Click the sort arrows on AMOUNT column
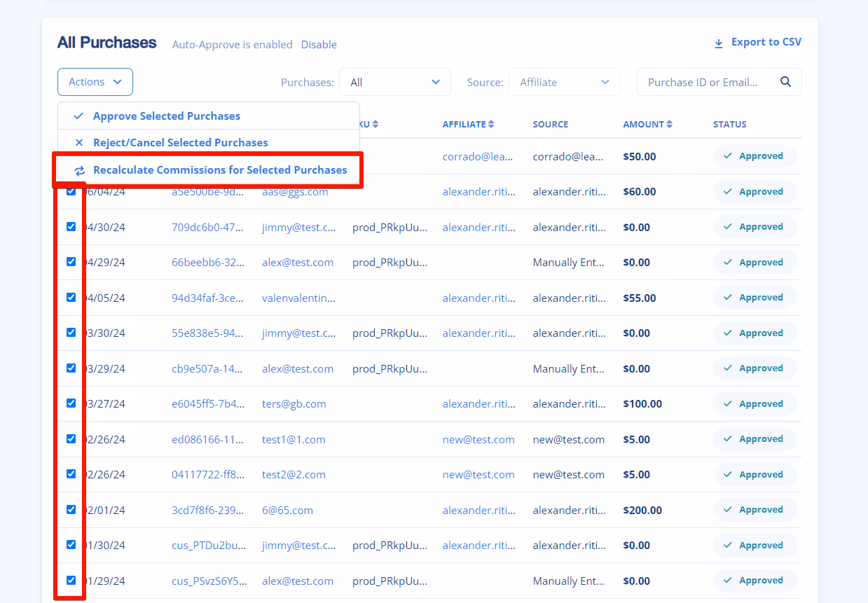868x603 pixels. [670, 123]
